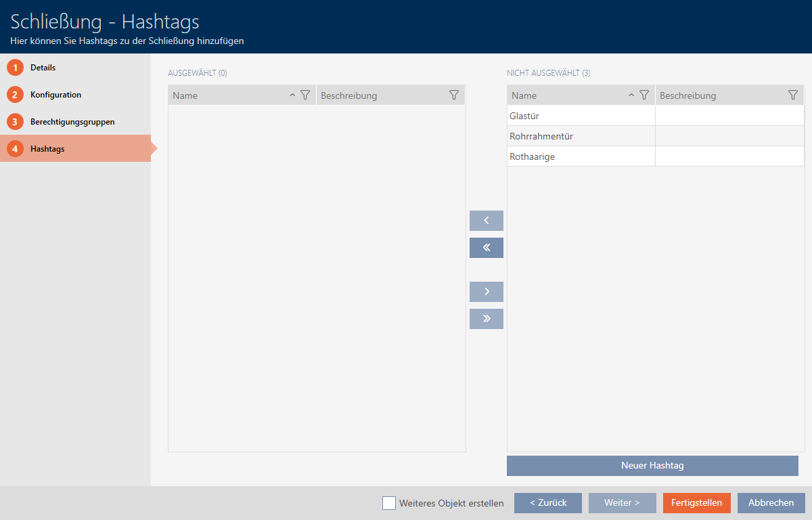Click the single right arrow move button
The image size is (812, 520).
tap(486, 292)
